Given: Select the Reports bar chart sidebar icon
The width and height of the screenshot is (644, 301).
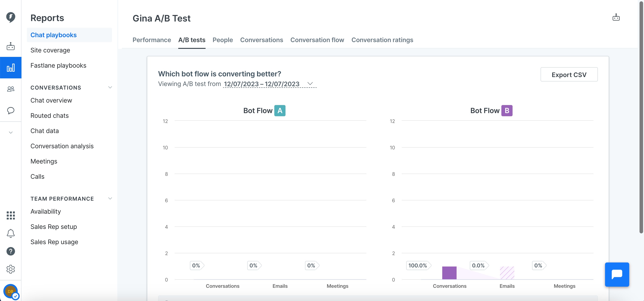Looking at the screenshot, I should pyautogui.click(x=11, y=68).
